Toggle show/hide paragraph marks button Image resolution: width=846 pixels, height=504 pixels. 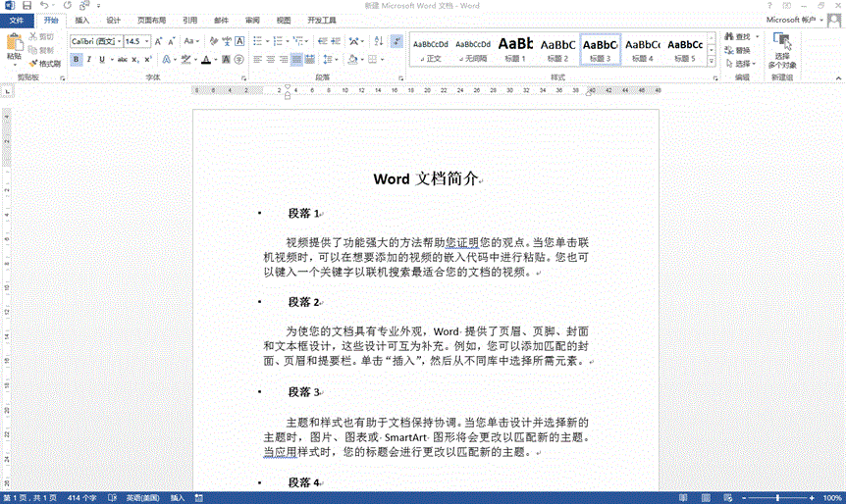[397, 41]
